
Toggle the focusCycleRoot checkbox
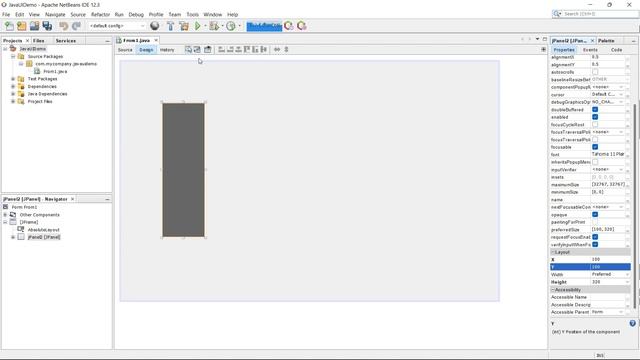[595, 124]
